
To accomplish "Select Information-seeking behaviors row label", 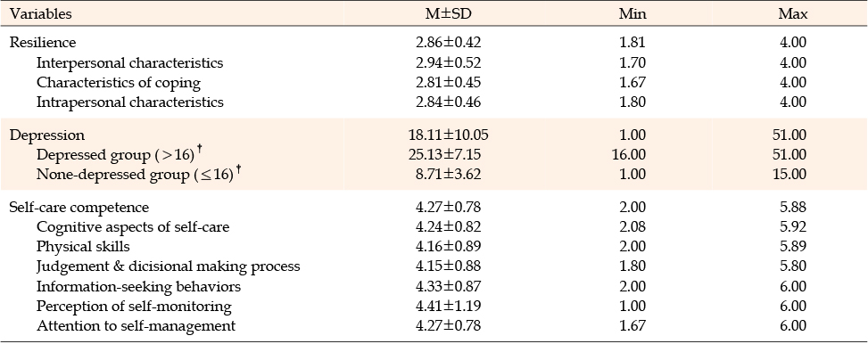I will (x=138, y=286).
